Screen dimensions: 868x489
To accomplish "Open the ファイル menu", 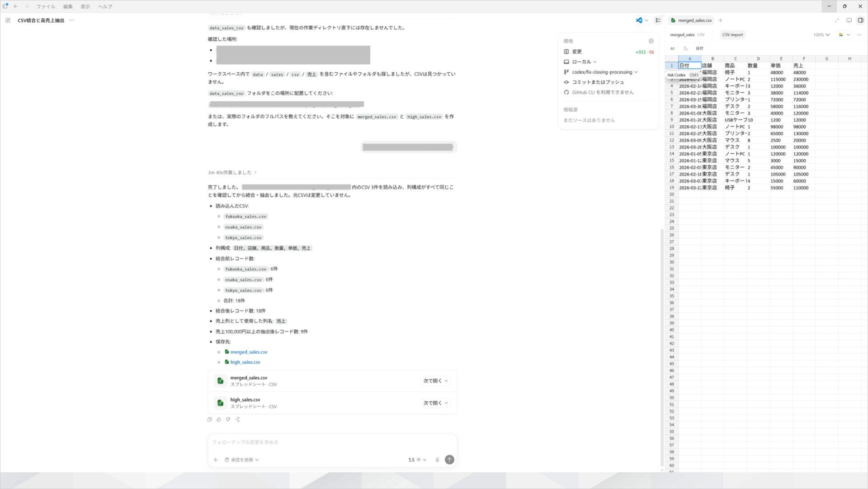I will coord(46,6).
